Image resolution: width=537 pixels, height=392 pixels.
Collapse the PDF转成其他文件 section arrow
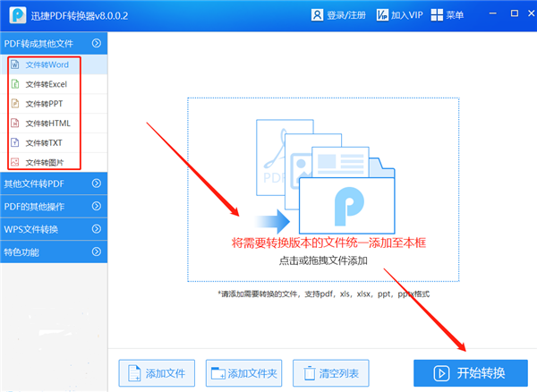click(x=97, y=43)
